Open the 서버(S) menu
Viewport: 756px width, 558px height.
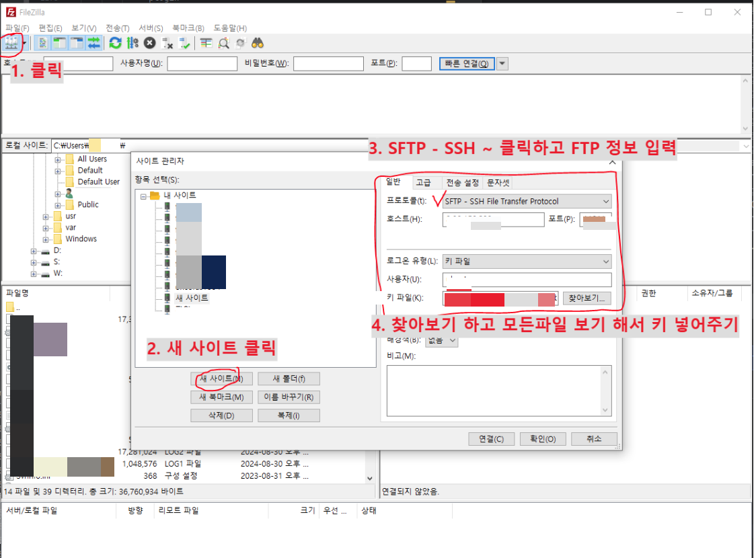151,28
